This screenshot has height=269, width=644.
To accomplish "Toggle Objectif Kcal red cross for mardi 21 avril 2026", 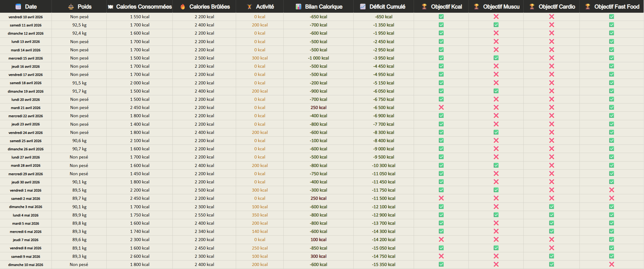I will tap(441, 107).
